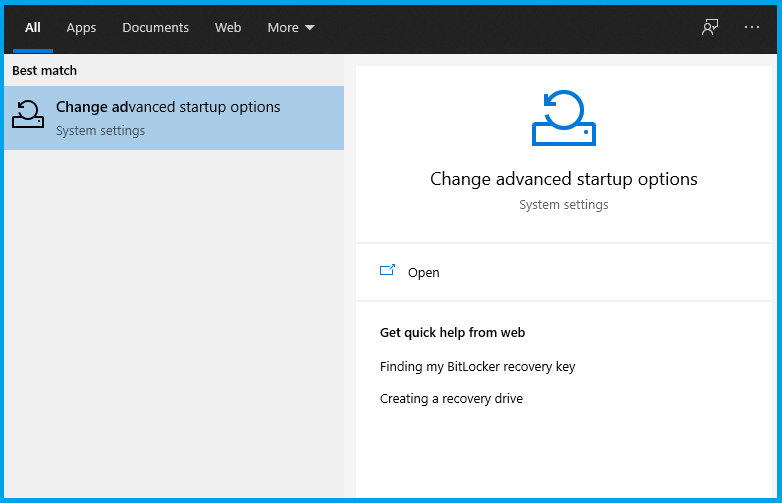Viewport: 782px width, 503px height.
Task: Select the Change advanced startup options result
Action: [x=168, y=107]
